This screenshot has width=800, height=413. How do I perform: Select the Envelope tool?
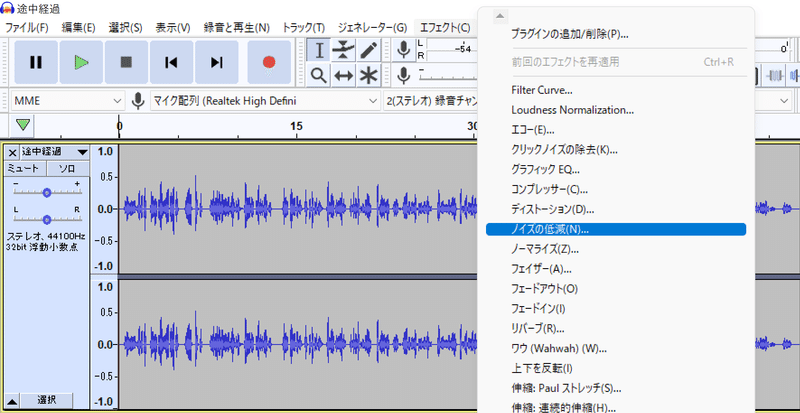click(x=343, y=50)
